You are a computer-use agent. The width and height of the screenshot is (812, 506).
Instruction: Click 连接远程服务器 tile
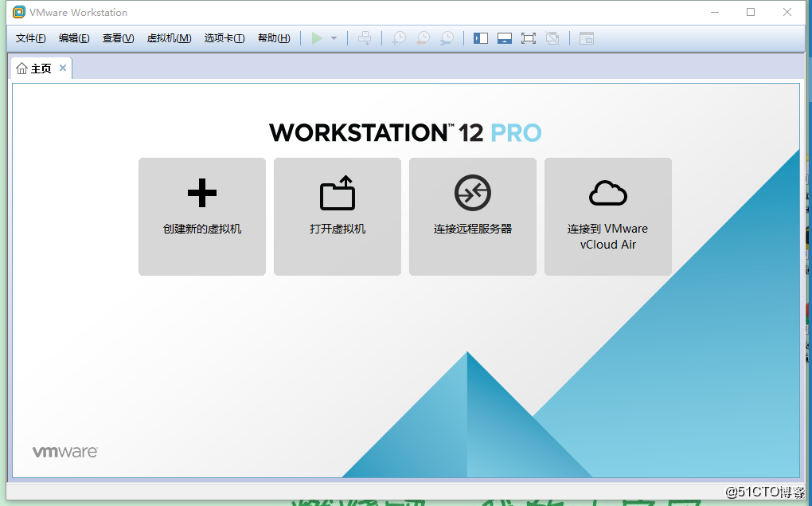click(x=473, y=217)
